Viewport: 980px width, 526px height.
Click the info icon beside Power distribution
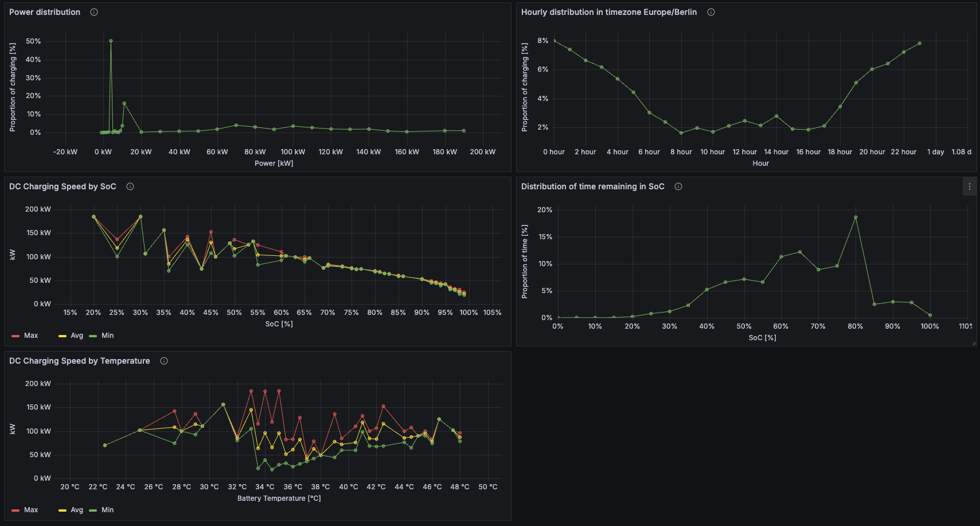94,12
